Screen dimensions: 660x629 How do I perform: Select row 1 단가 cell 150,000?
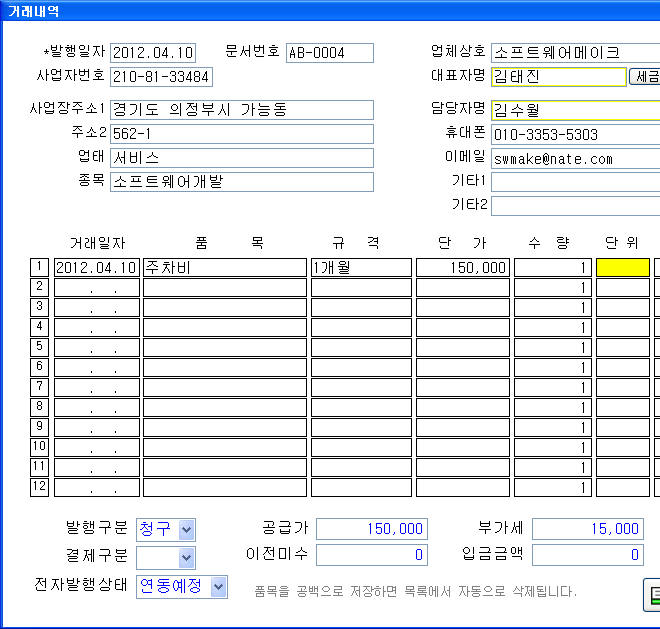pos(463,268)
